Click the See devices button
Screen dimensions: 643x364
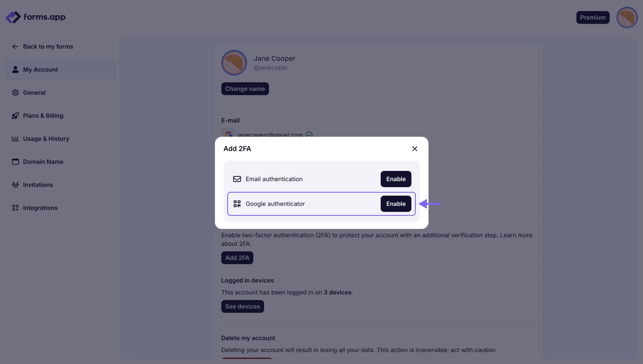tap(243, 306)
